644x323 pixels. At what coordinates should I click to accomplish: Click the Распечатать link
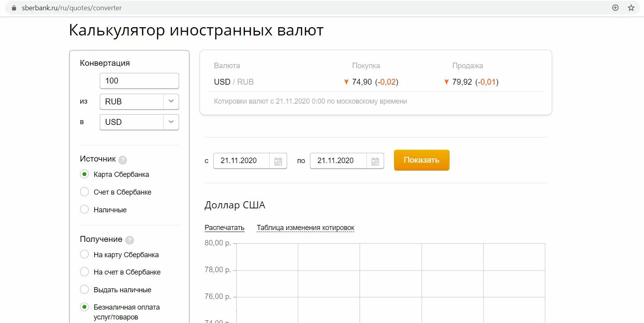pos(224,228)
